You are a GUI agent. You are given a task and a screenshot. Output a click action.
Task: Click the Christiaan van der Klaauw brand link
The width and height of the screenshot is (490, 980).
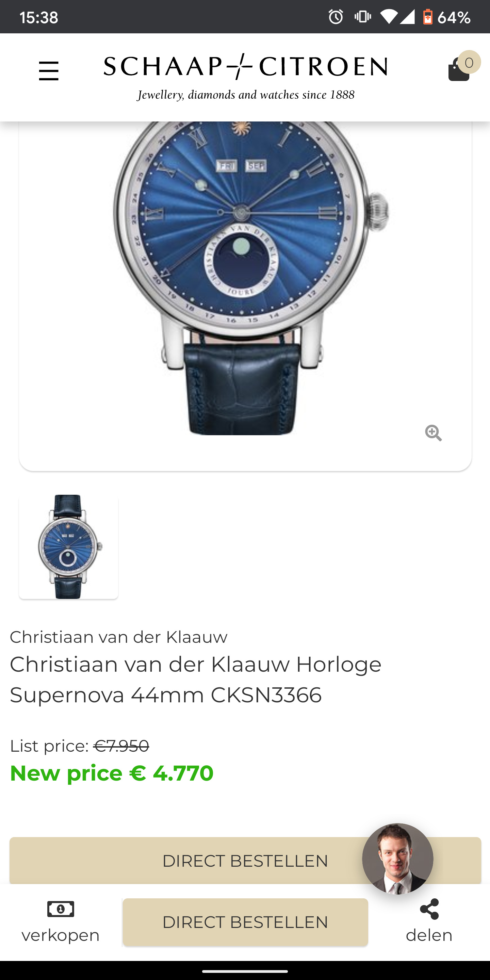[119, 637]
